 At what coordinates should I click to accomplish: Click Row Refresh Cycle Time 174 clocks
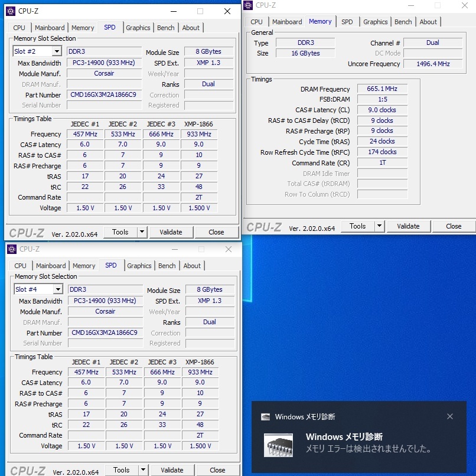click(x=382, y=152)
